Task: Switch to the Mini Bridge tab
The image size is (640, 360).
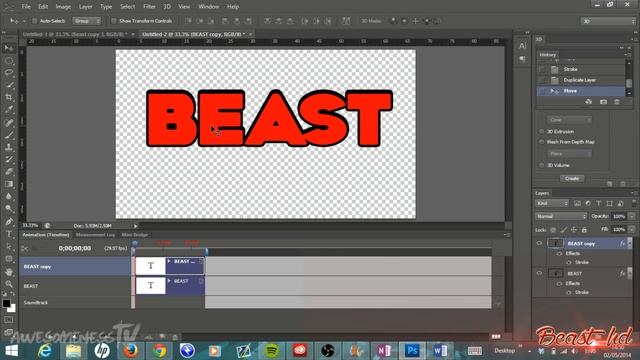Action: (135, 235)
